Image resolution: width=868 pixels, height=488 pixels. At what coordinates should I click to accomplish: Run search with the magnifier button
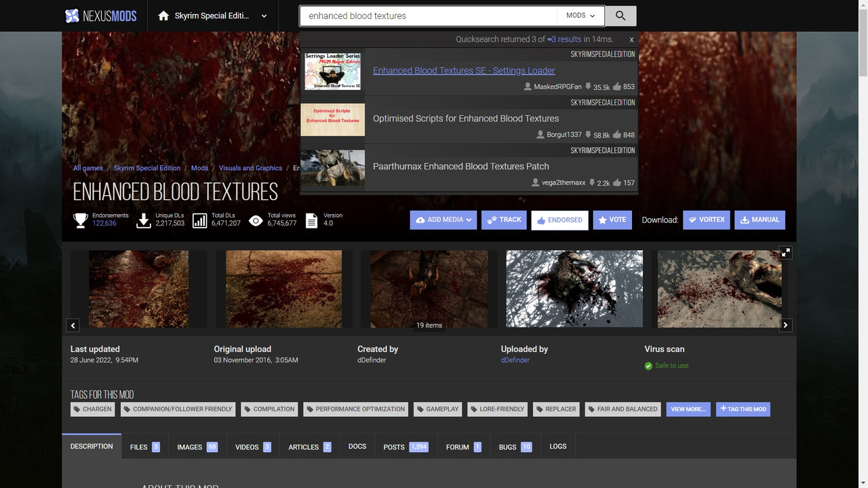coord(620,16)
